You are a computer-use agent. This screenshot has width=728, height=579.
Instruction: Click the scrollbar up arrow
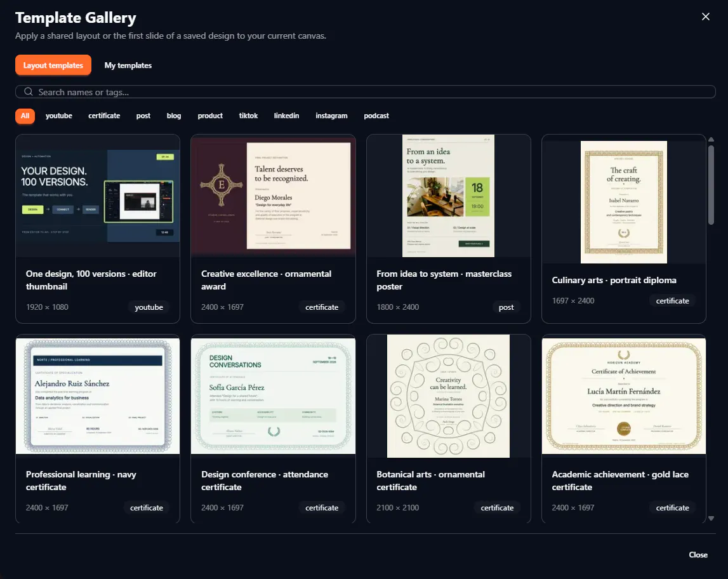click(x=711, y=139)
